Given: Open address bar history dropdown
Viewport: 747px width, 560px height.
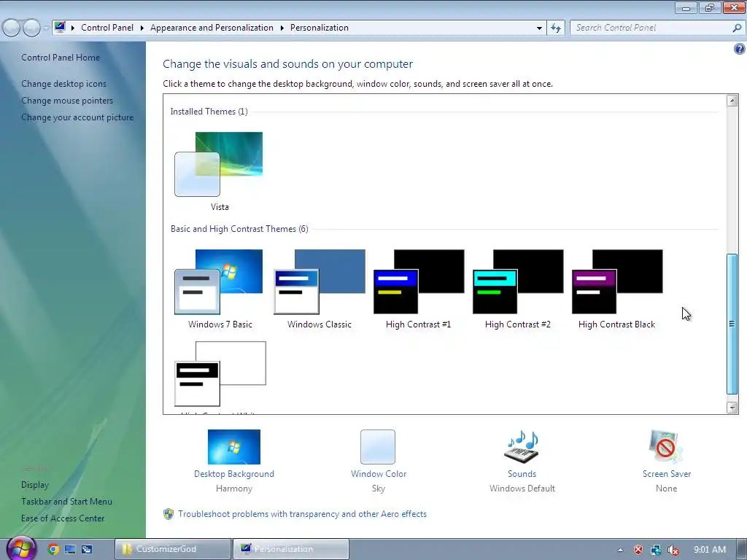Looking at the screenshot, I should (x=539, y=28).
